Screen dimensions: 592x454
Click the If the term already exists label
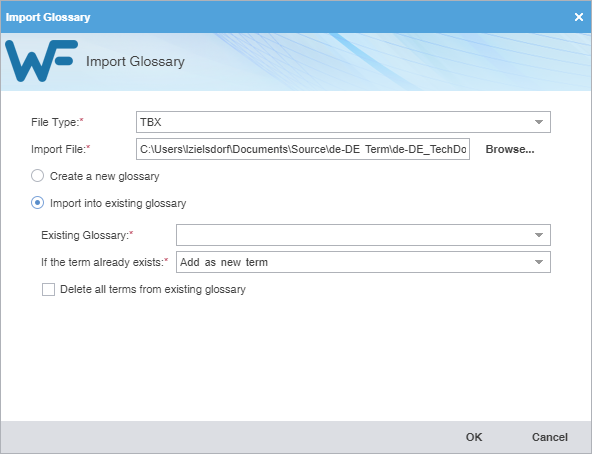tap(105, 262)
